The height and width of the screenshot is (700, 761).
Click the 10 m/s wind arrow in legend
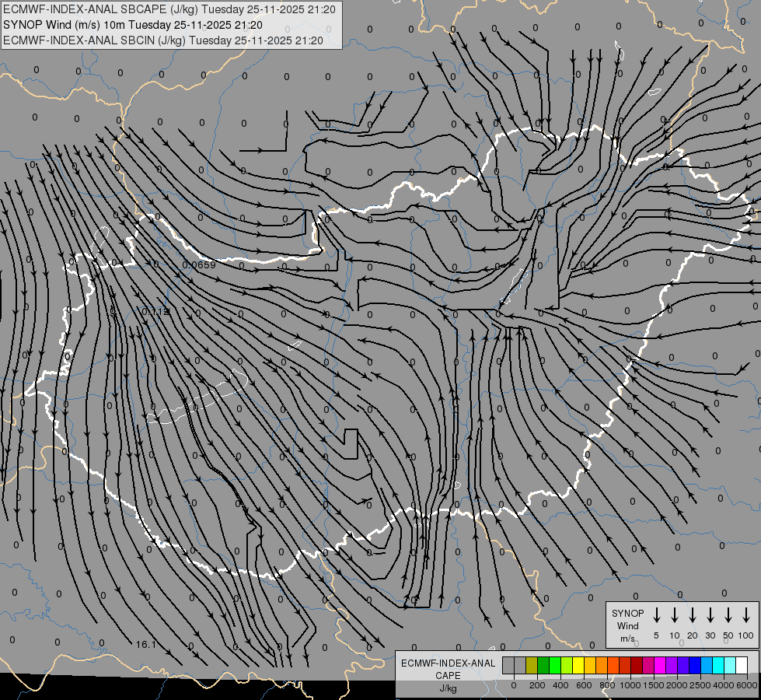click(675, 615)
